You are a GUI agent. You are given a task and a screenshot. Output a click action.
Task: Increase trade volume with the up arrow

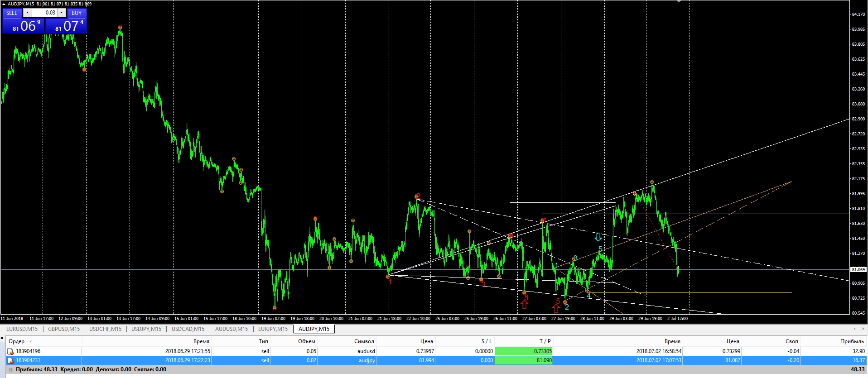point(62,13)
